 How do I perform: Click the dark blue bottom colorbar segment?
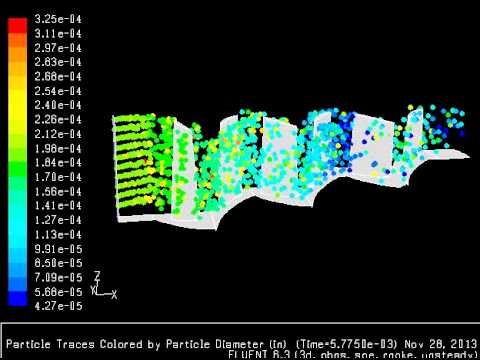click(x=17, y=298)
